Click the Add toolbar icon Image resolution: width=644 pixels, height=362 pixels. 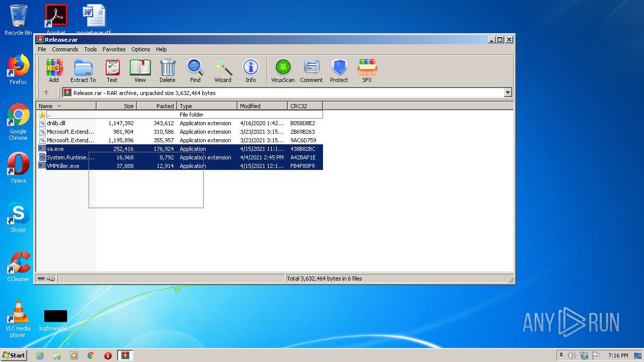click(x=54, y=71)
